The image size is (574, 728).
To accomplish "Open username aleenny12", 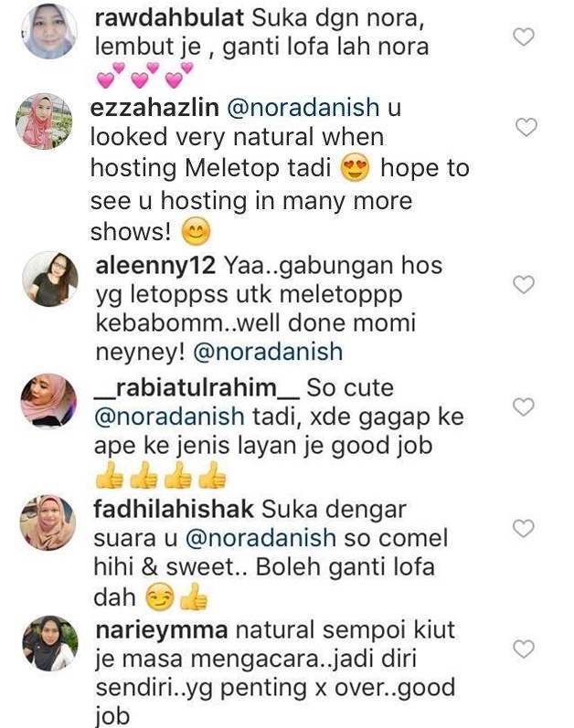I will click(x=155, y=266).
